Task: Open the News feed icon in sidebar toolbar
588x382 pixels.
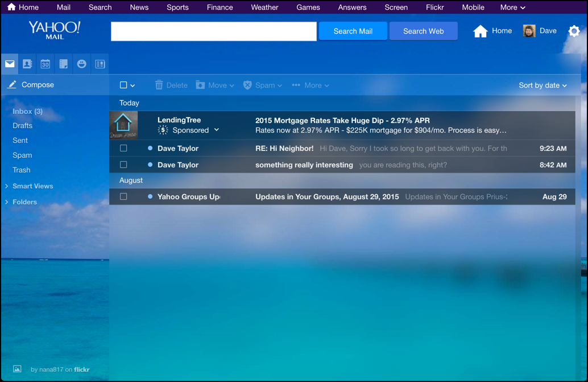Action: tap(100, 64)
